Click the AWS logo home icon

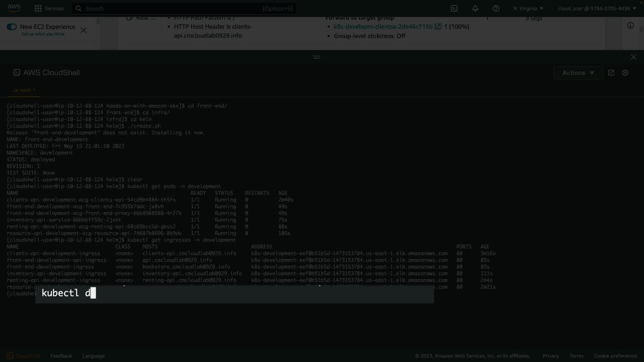point(14,8)
